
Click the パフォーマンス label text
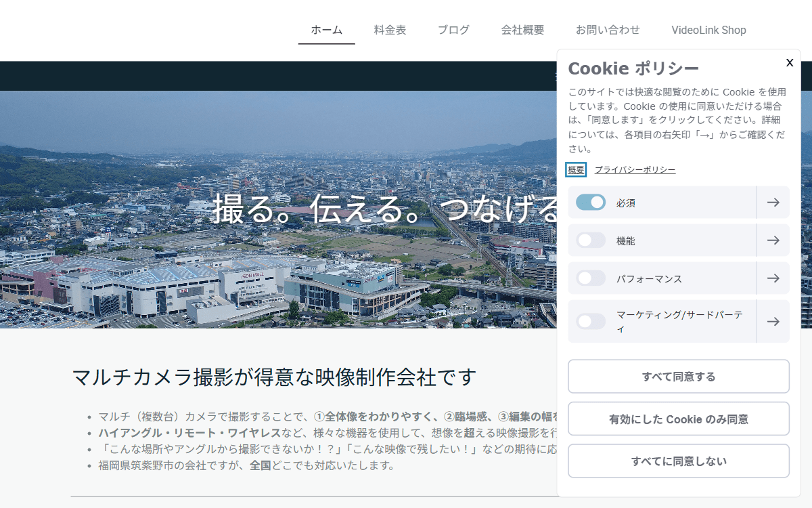(649, 278)
